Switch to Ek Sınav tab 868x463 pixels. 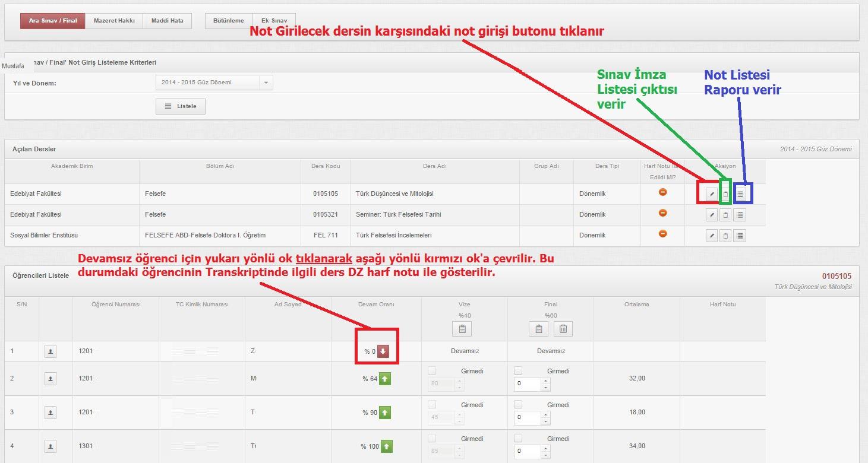coord(274,21)
